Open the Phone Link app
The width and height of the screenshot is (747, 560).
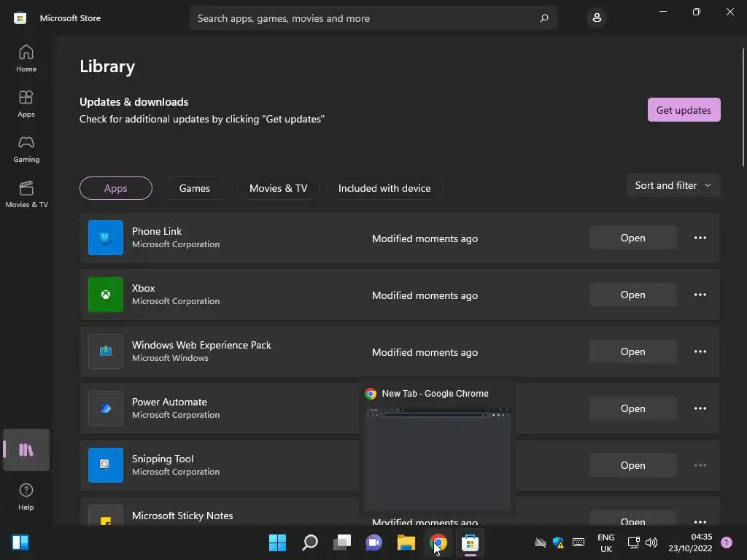(x=632, y=238)
